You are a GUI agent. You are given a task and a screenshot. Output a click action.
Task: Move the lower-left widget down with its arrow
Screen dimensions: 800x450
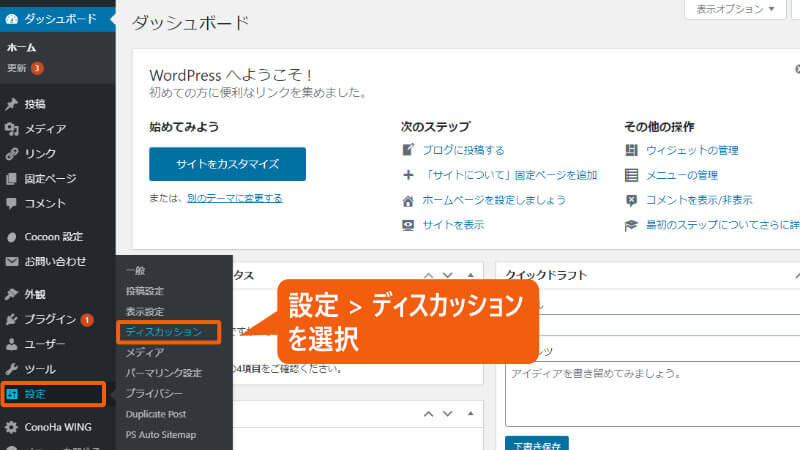tap(447, 414)
